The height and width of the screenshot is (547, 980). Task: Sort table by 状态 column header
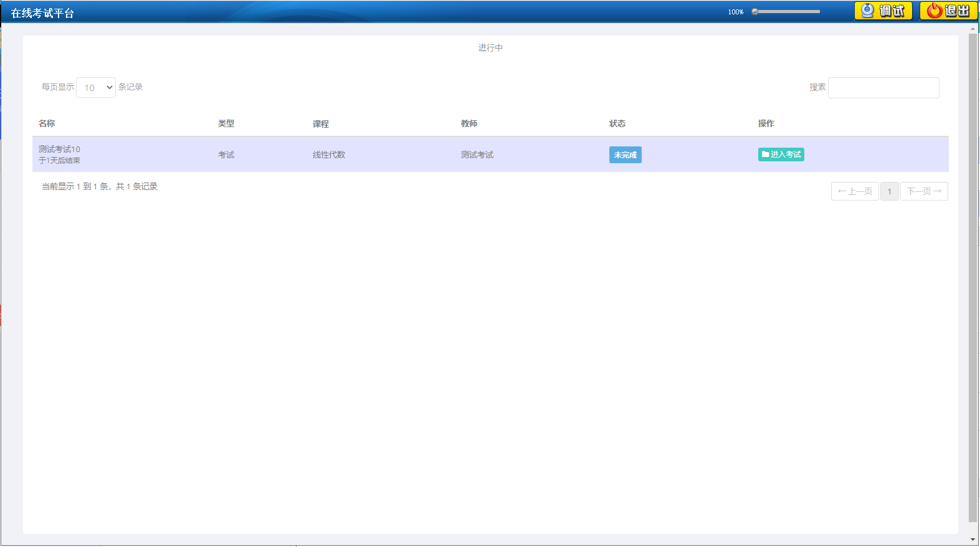click(617, 123)
